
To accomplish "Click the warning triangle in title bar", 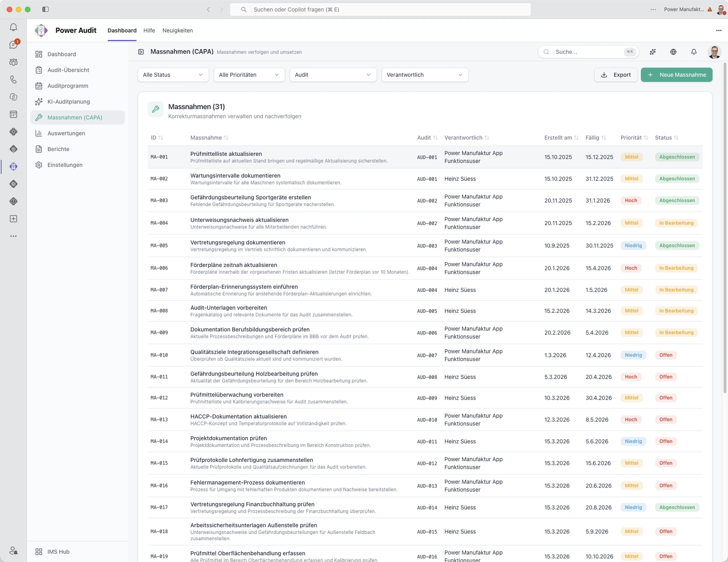I will pyautogui.click(x=710, y=9).
